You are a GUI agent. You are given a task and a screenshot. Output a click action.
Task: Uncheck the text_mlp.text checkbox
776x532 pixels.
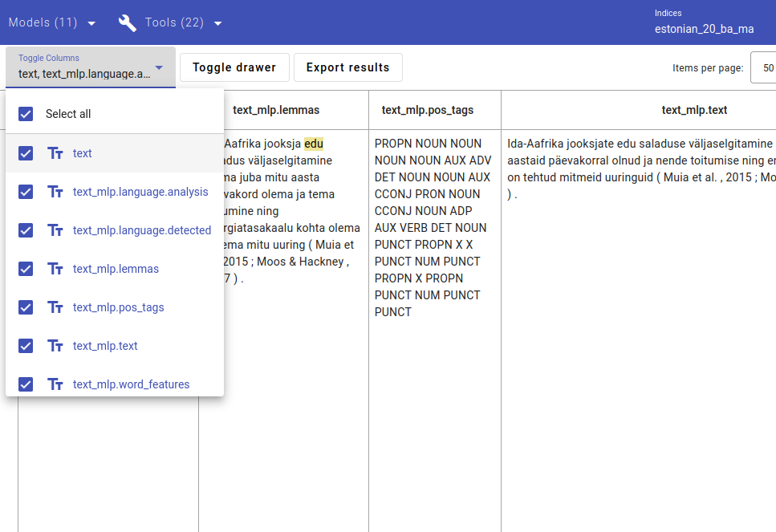coord(26,346)
